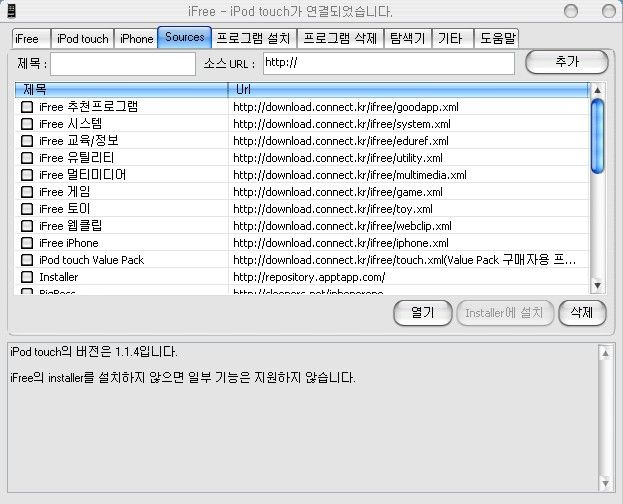
Task: Open the iPod touch tab
Action: click(83, 39)
